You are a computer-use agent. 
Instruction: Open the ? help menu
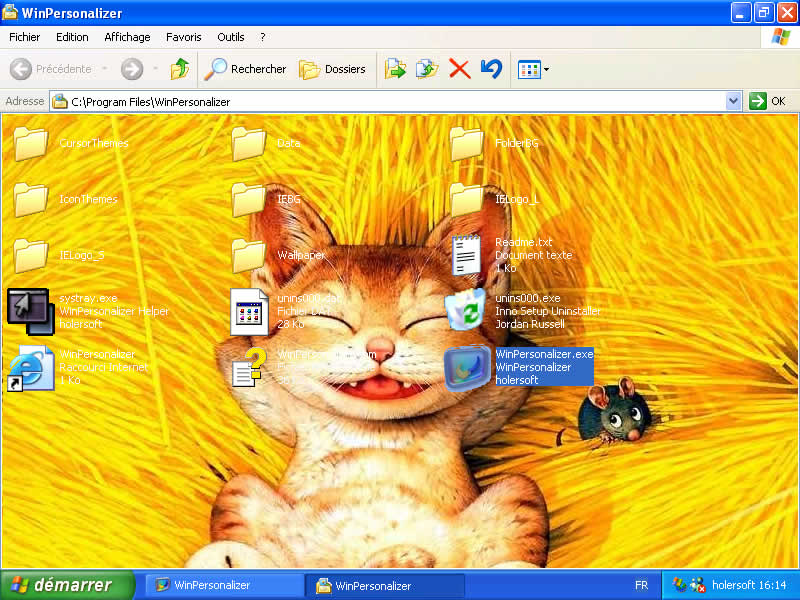point(262,37)
